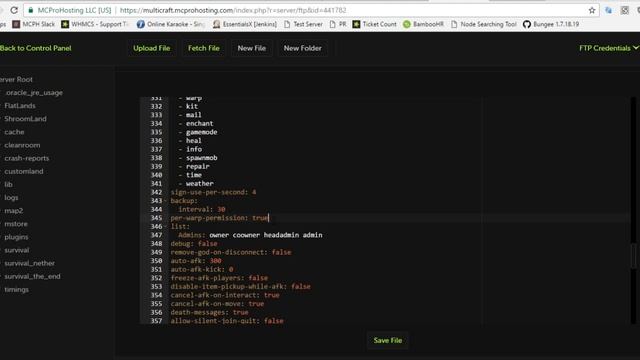Go back to Control Panel
This screenshot has height=360, width=640.
tap(36, 48)
